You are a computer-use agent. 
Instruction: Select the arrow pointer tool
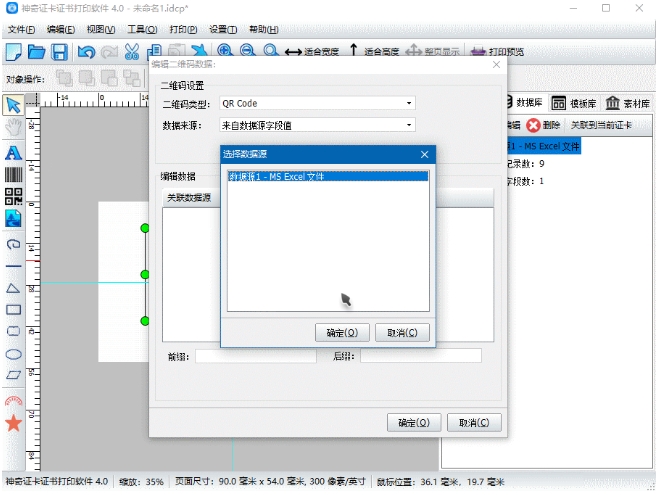click(13, 105)
